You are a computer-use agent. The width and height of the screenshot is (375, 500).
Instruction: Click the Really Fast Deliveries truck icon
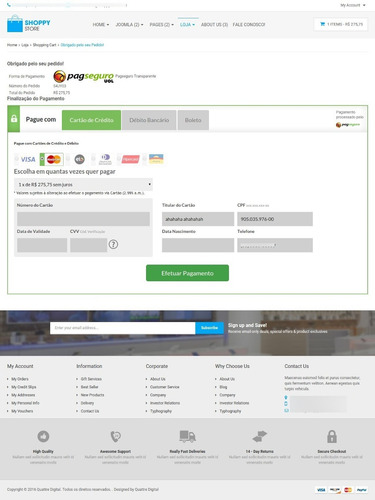tap(187, 436)
